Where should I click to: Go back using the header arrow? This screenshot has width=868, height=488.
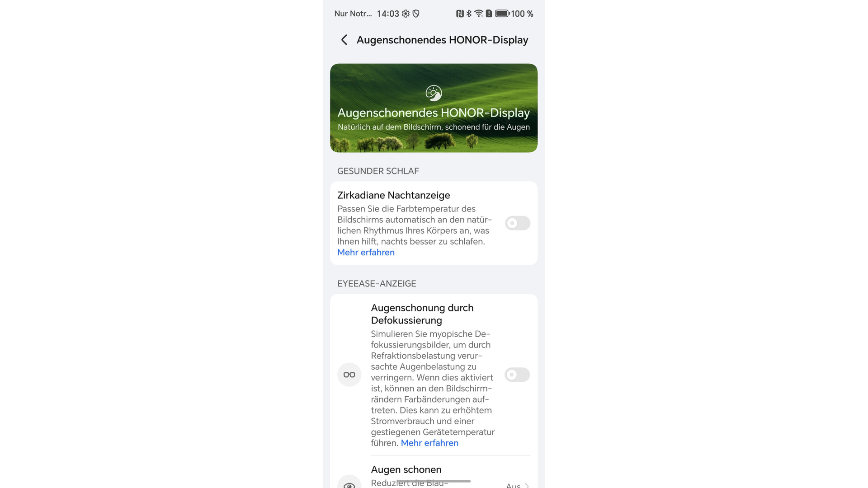click(x=344, y=40)
